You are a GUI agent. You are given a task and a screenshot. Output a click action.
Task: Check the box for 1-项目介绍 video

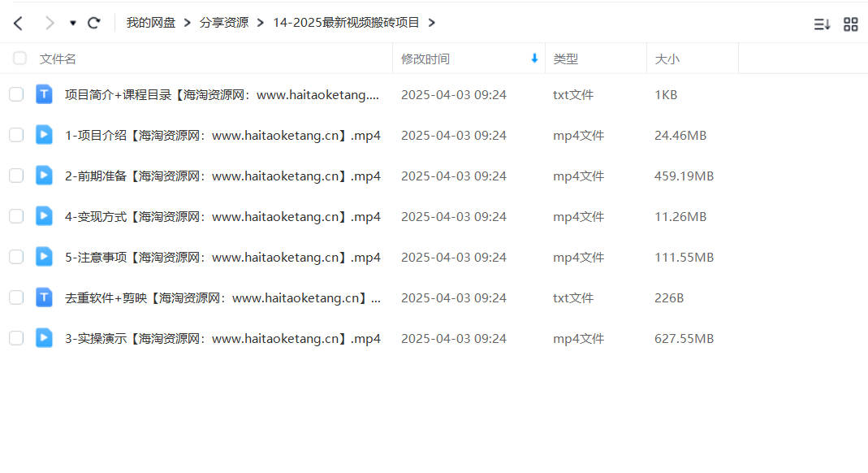[16, 135]
